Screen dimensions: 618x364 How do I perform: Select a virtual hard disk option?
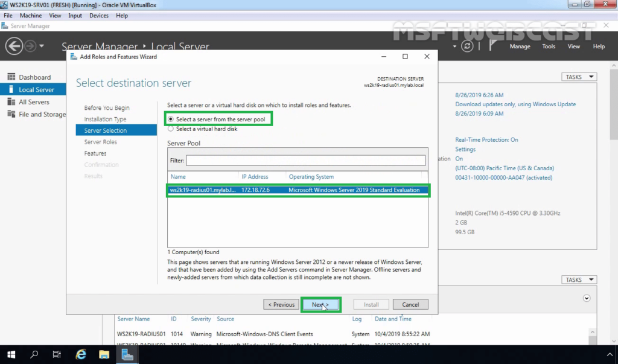[203, 129]
